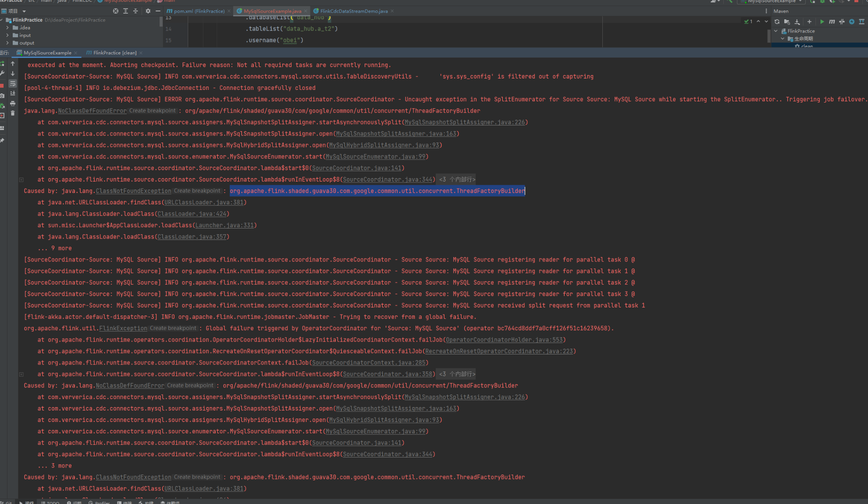Viewport: 868px width, 504px height.
Task: Open MySqlSnapshotSplitAssigner.java:226 link in first trace
Action: tap(465, 122)
